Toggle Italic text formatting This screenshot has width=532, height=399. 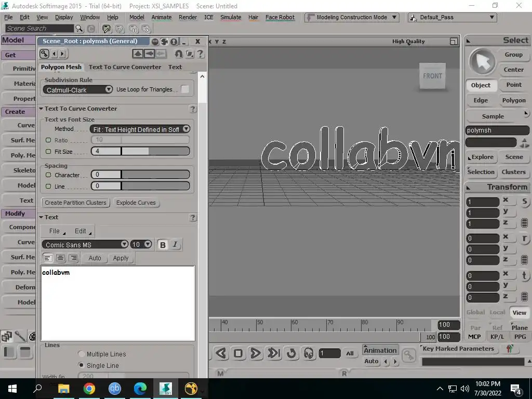[175, 245]
